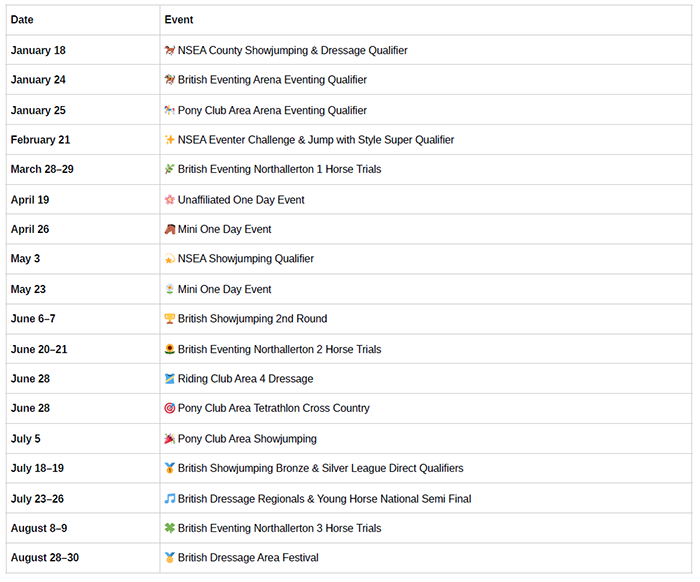Click the carousel horse icon beside Pony Club Arena Eventing
The width and height of the screenshot is (700, 582).
tap(170, 110)
